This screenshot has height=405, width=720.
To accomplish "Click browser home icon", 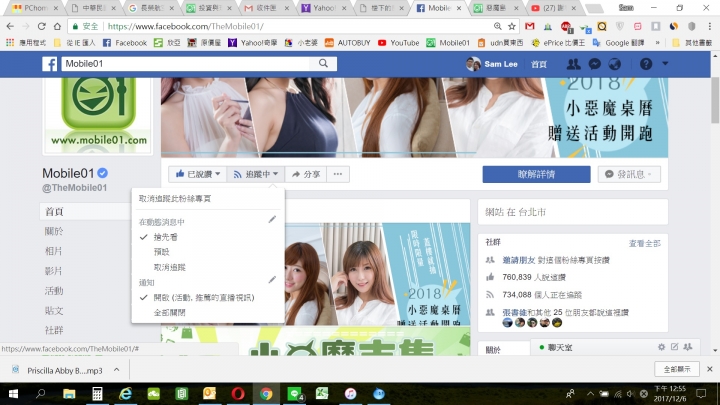I will tap(57, 26).
